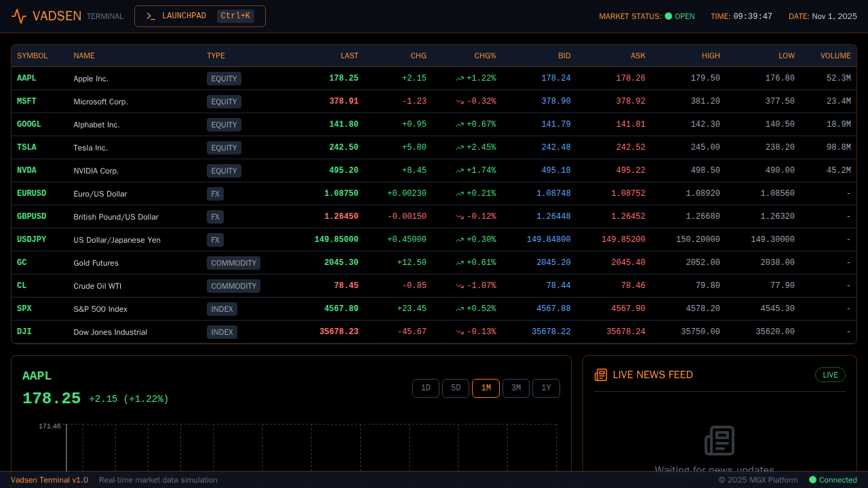The width and height of the screenshot is (868, 488).
Task: Select the 1M chart range
Action: click(x=486, y=388)
